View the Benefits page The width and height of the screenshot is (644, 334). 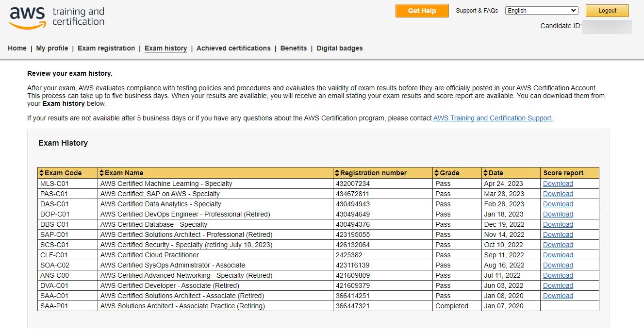click(x=293, y=48)
